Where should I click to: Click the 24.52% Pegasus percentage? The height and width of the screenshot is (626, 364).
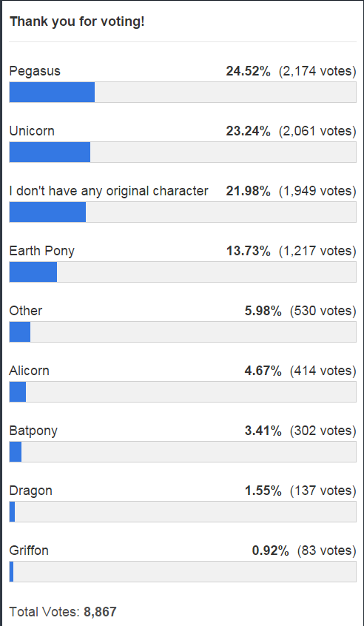pos(248,71)
